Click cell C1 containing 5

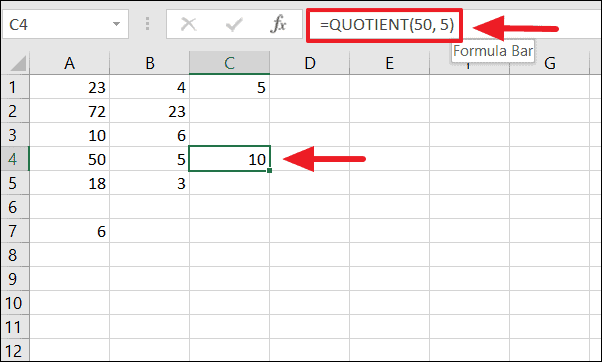tap(230, 87)
